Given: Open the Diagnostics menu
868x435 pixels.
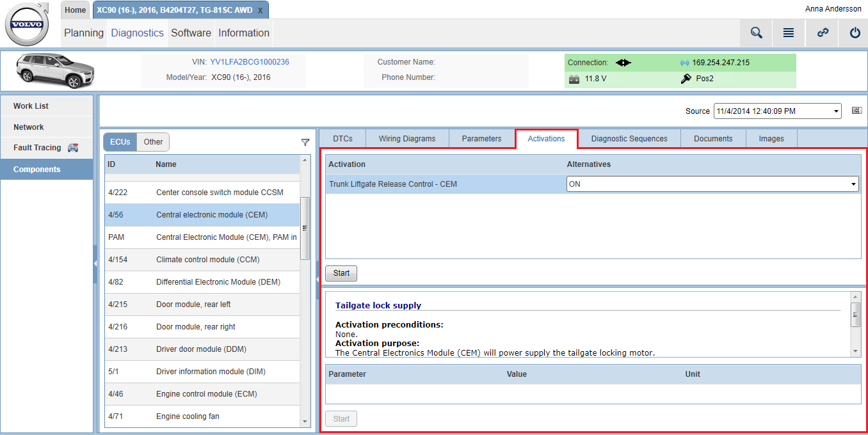Looking at the screenshot, I should point(137,33).
